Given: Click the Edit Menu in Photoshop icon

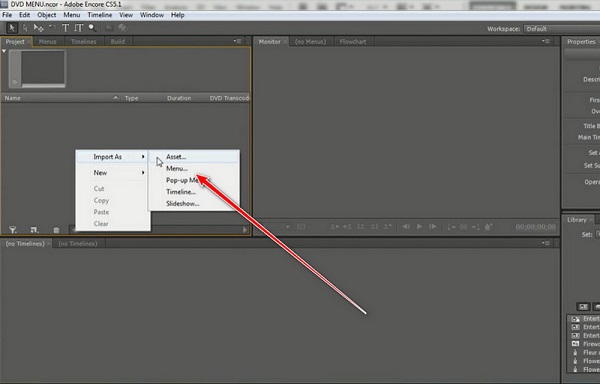Looking at the screenshot, I should pos(109,28).
